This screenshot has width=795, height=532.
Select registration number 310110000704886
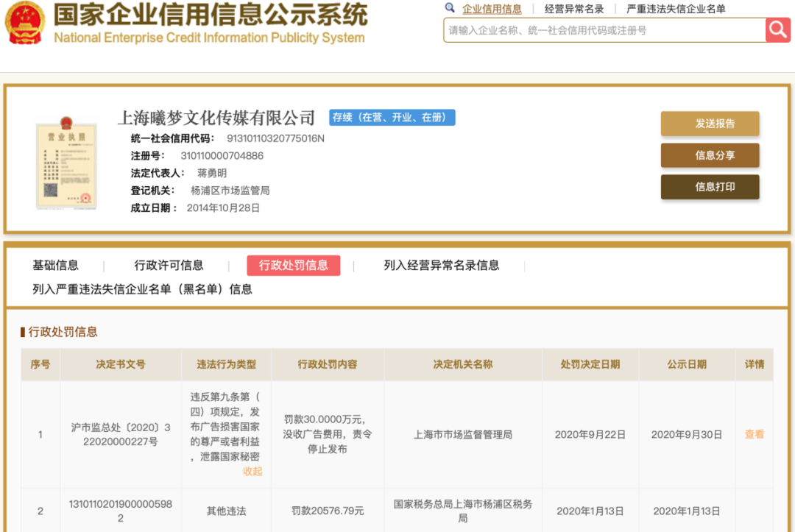coord(222,155)
